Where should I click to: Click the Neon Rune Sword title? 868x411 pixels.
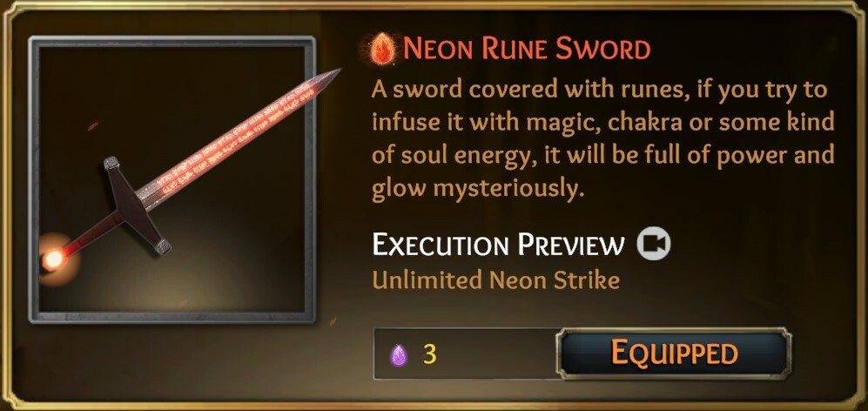(527, 50)
